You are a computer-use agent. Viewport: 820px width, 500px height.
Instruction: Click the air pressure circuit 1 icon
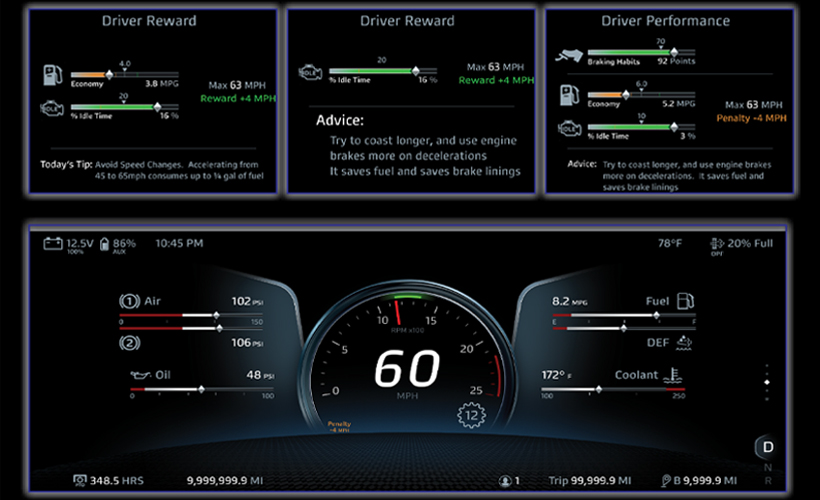coord(129,301)
